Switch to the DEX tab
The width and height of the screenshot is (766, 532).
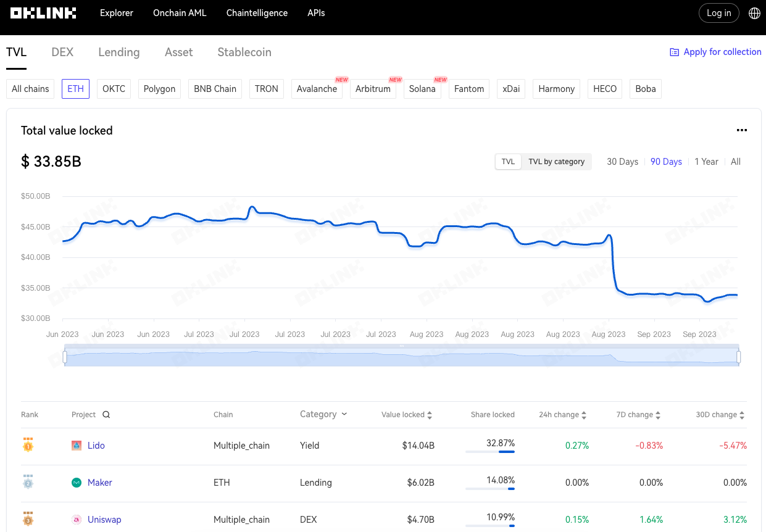click(x=62, y=52)
